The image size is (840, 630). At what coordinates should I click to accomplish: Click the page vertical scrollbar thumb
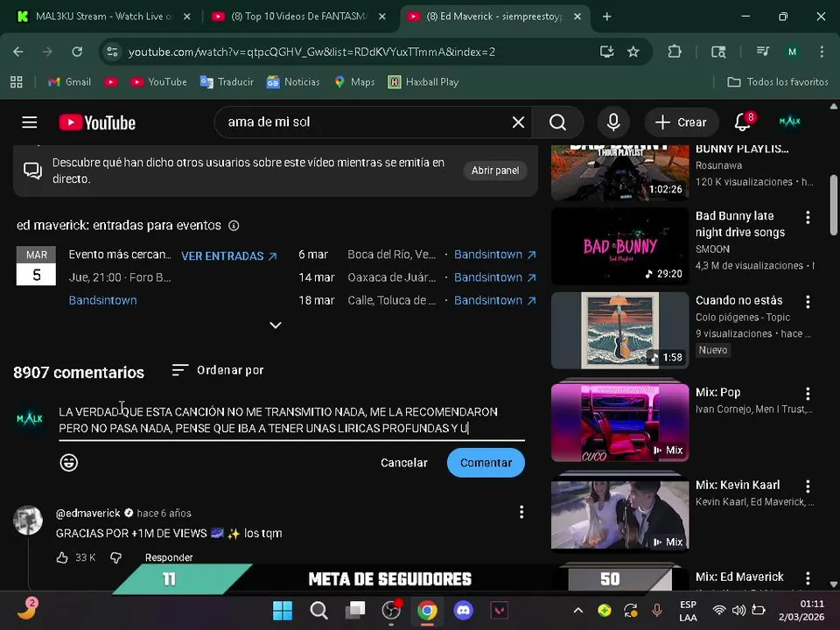[x=834, y=205]
